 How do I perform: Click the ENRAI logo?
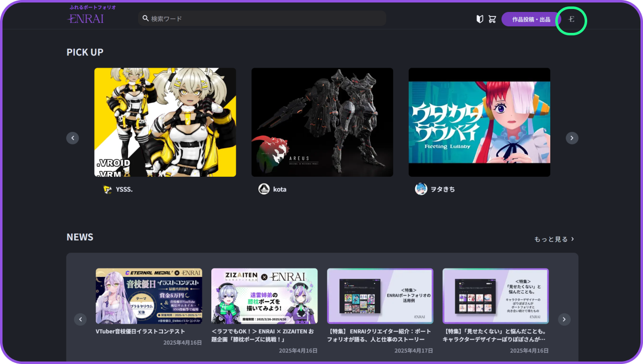(86, 19)
